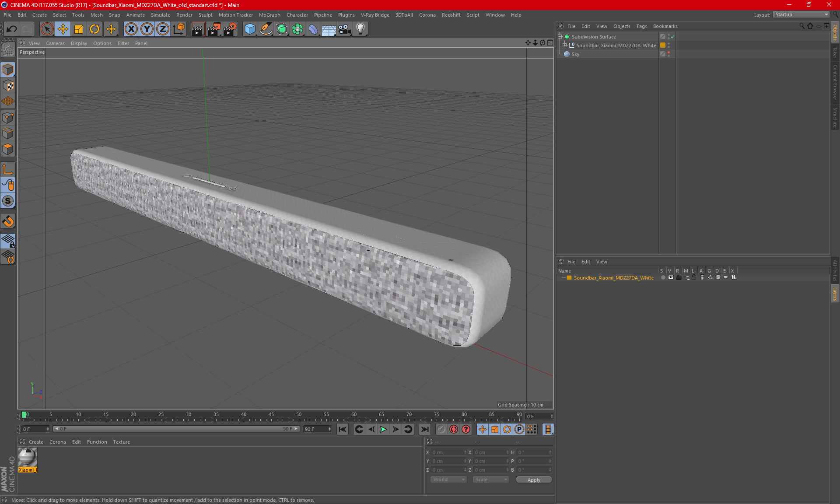Screen dimensions: 840x504
Task: Toggle viewport maximize icon
Action: [x=550, y=43]
